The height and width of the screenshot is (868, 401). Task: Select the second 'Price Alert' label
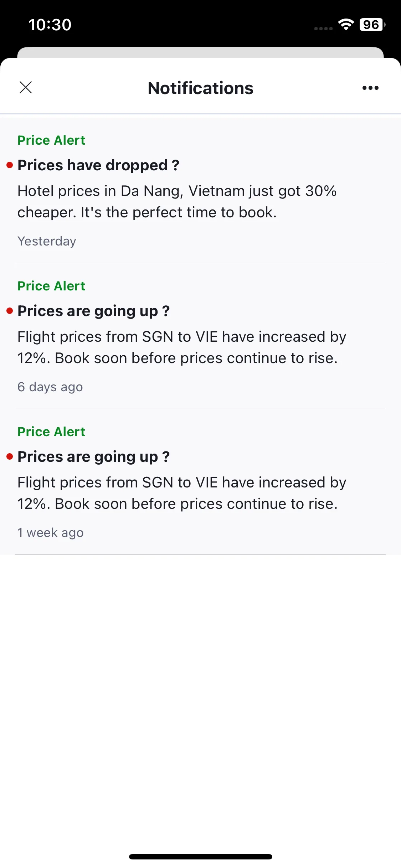pyautogui.click(x=51, y=286)
